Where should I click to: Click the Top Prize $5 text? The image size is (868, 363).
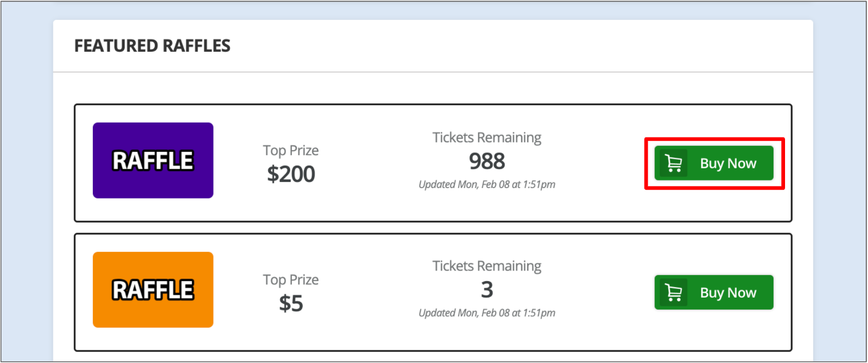(291, 291)
